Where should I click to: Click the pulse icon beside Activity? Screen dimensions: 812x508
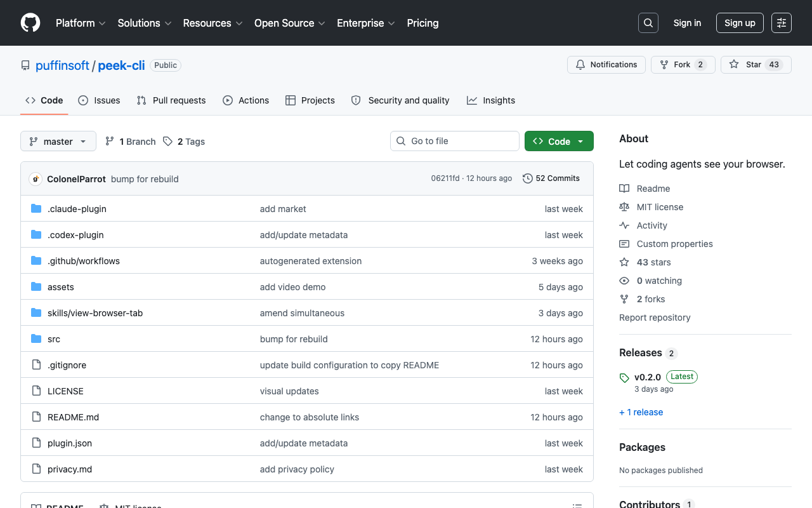coord(624,225)
